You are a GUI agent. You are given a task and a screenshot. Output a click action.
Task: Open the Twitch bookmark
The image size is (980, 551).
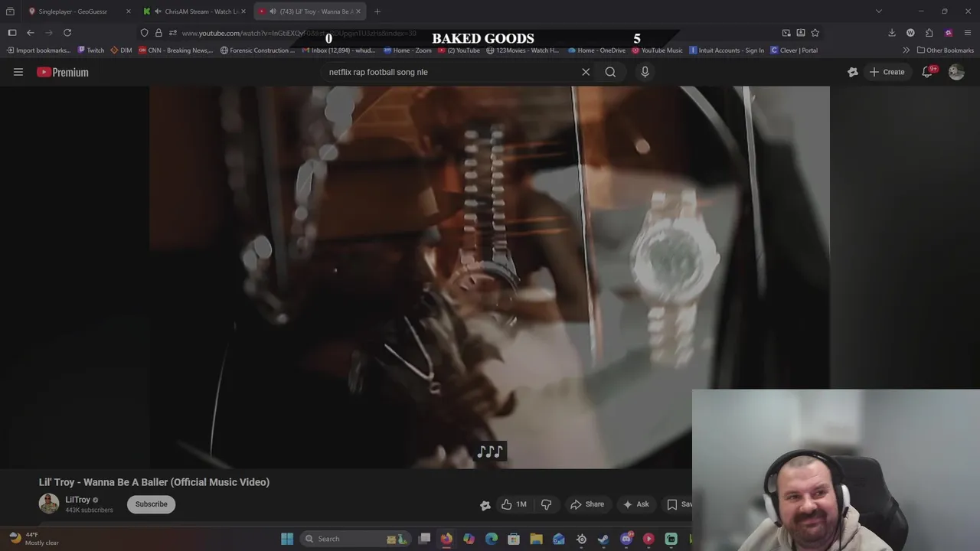(91, 51)
